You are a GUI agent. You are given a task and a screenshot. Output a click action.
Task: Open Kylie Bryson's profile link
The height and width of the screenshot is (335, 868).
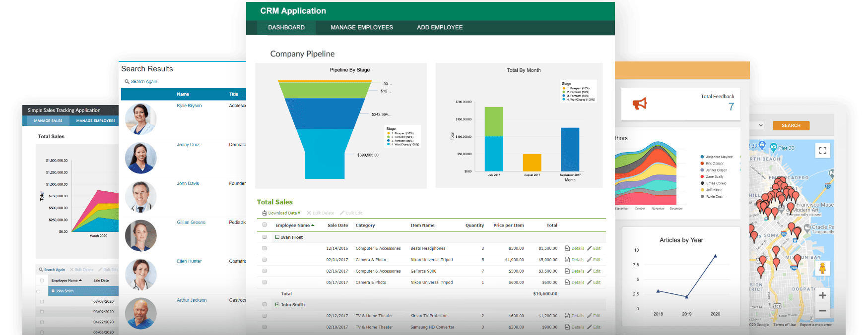pos(189,106)
